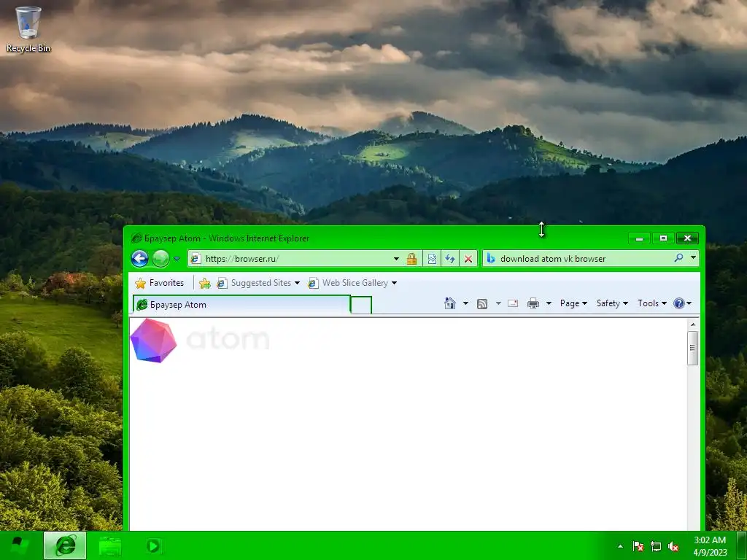View the security lock icon report

coord(411,259)
